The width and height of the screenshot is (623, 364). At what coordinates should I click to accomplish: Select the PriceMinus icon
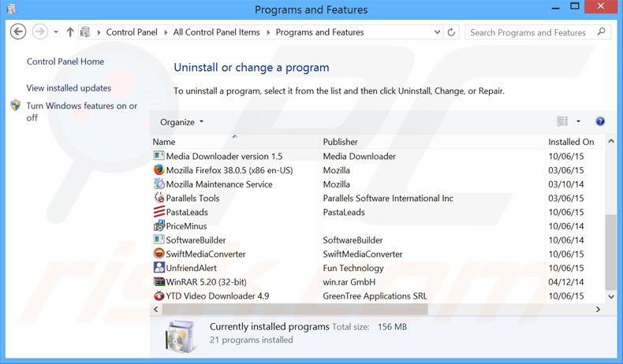click(159, 226)
